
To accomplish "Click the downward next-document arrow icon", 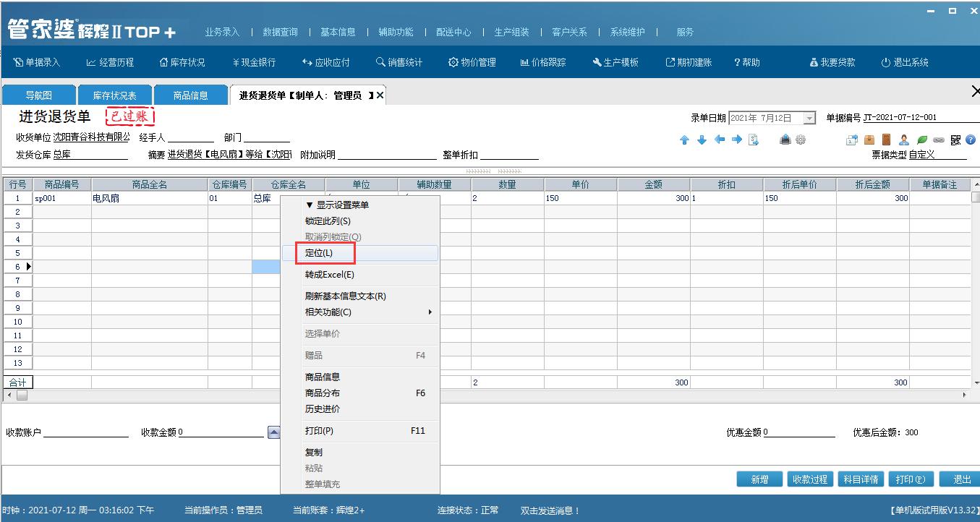I will (x=702, y=139).
